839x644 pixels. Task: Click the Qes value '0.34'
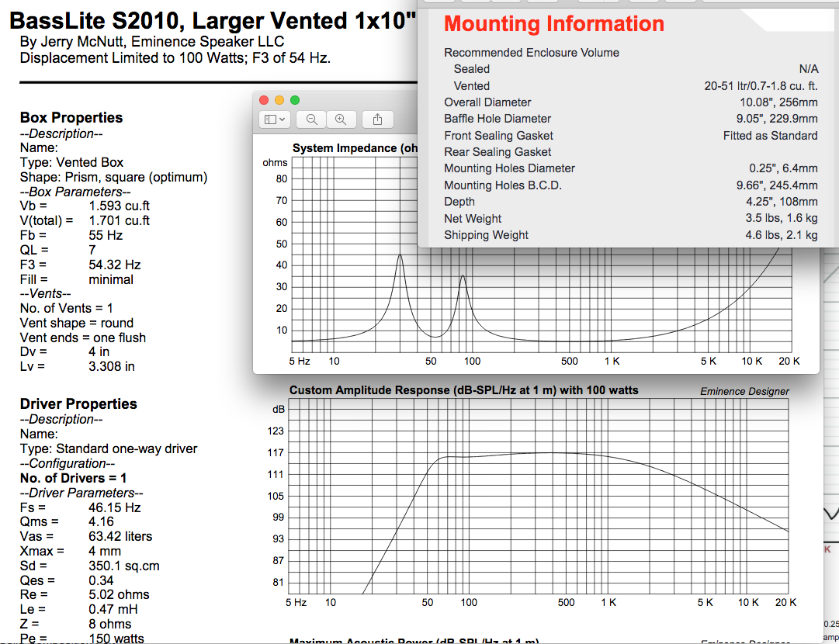coord(101,580)
